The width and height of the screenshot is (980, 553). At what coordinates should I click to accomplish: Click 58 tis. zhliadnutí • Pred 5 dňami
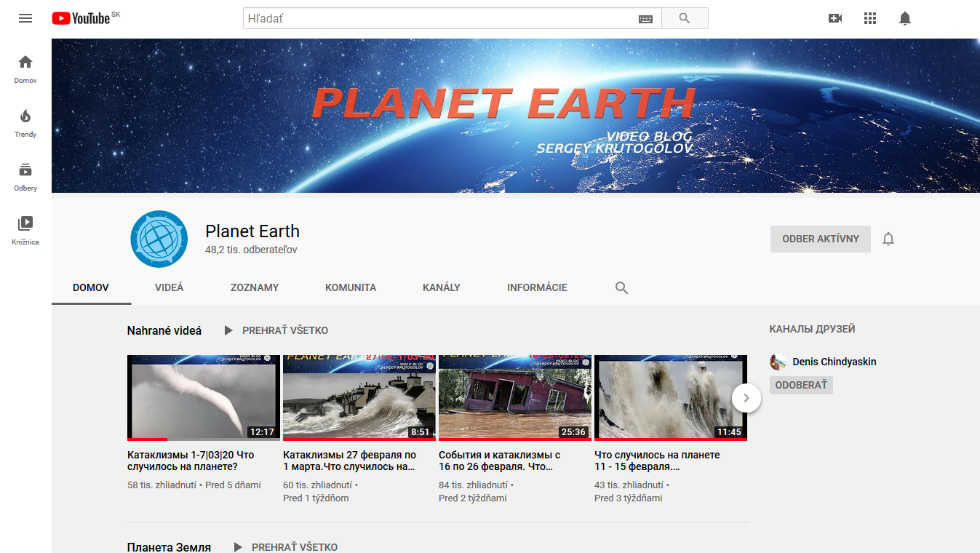click(x=194, y=485)
